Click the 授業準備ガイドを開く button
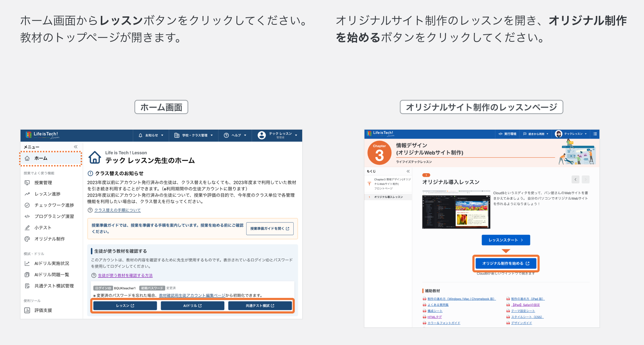 pos(270,228)
